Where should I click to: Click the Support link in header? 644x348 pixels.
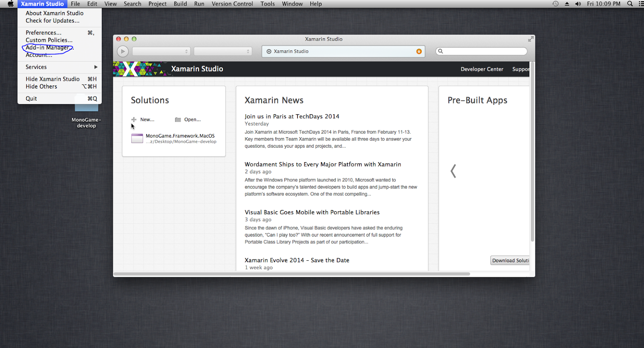[521, 69]
